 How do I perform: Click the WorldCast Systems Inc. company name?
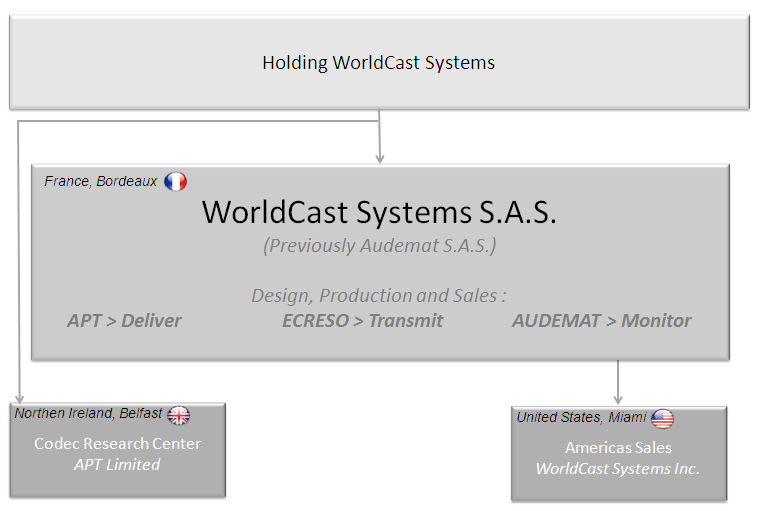point(618,468)
